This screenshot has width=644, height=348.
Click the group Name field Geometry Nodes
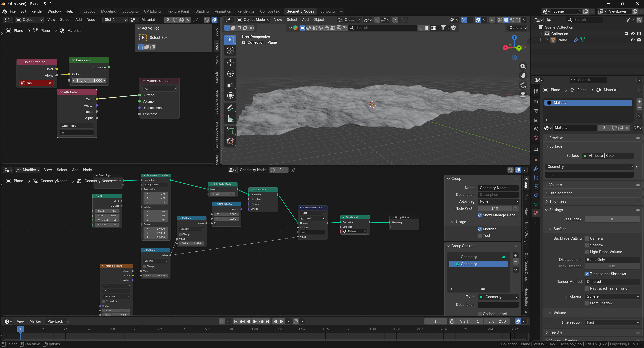pyautogui.click(x=498, y=188)
